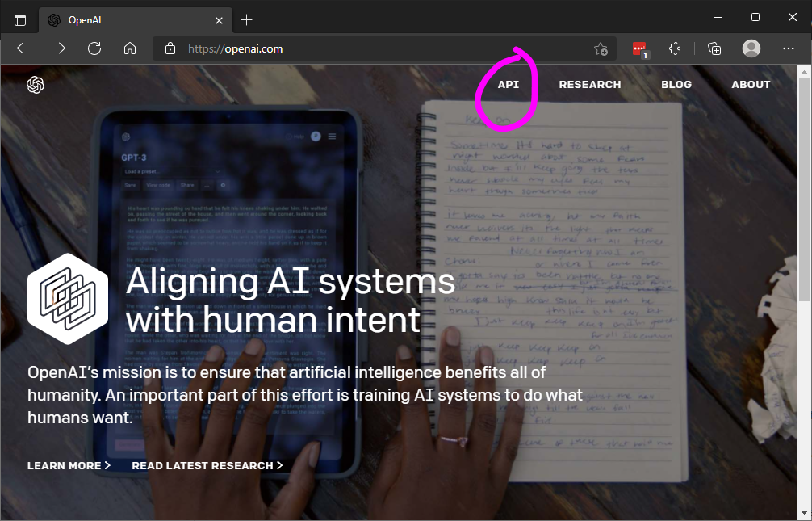Reload the page with the refresh icon
The height and width of the screenshot is (521, 812).
pos(94,48)
